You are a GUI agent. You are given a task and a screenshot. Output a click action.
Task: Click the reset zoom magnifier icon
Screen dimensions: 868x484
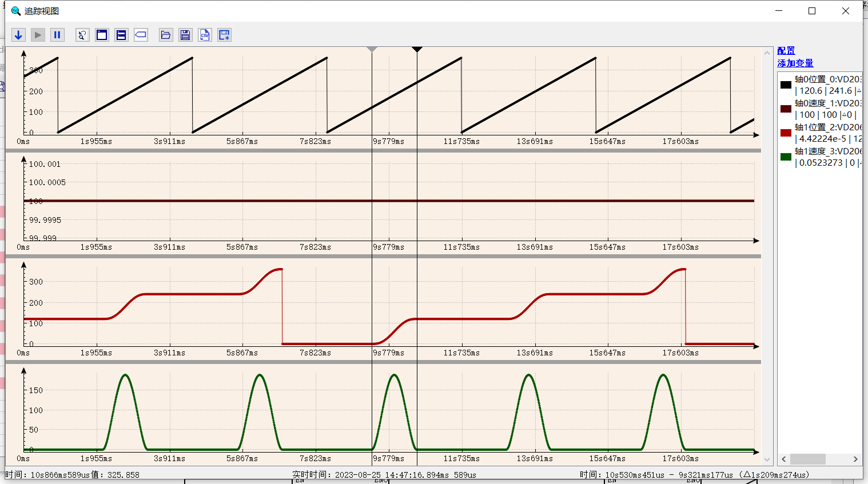click(x=82, y=35)
